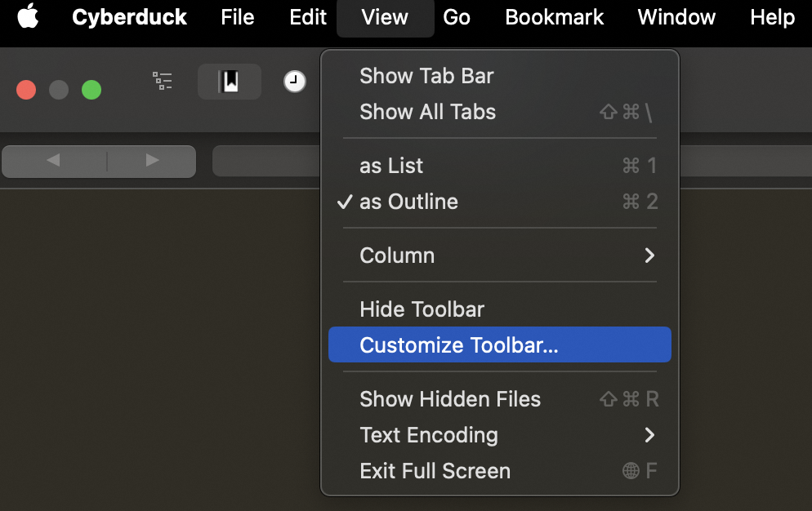Show bookmarks using the bookmark toolbar icon
Image resolution: width=812 pixels, height=511 pixels.
pos(230,82)
